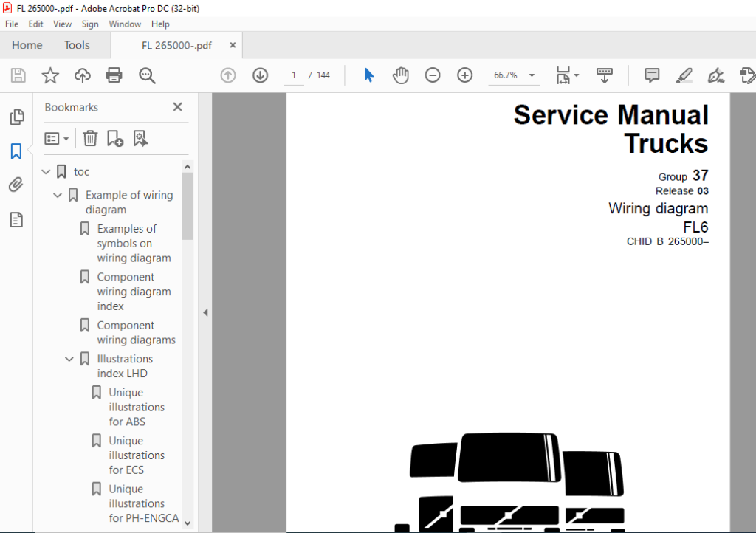Image resolution: width=756 pixels, height=533 pixels.
Task: Open the page thumbnails panel icon
Action: tap(16, 117)
